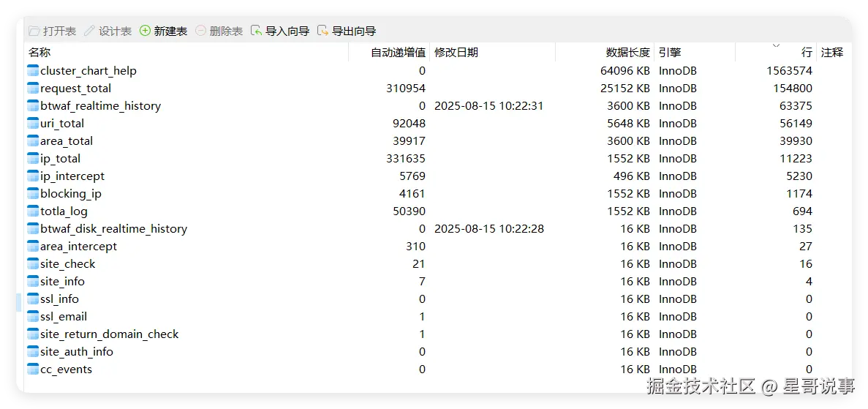Click the 设计表 button label
The height and width of the screenshot is (409, 868).
[115, 31]
